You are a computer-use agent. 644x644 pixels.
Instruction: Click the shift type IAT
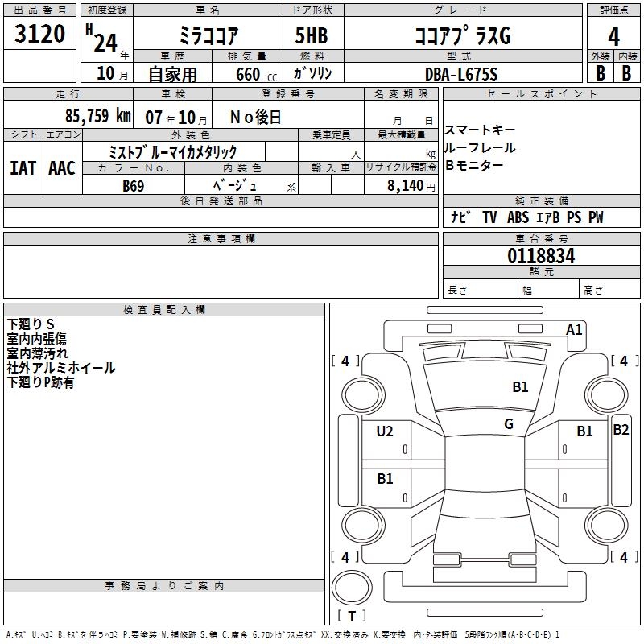[23, 168]
